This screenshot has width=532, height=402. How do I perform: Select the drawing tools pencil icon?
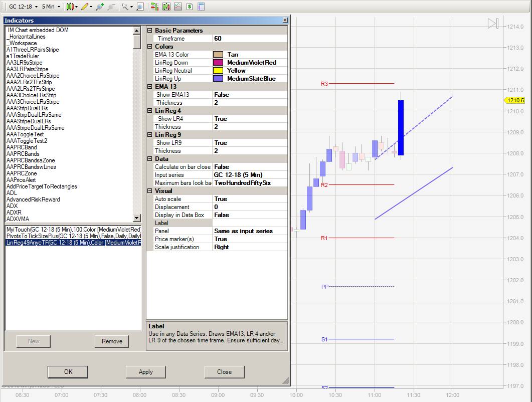point(84,7)
